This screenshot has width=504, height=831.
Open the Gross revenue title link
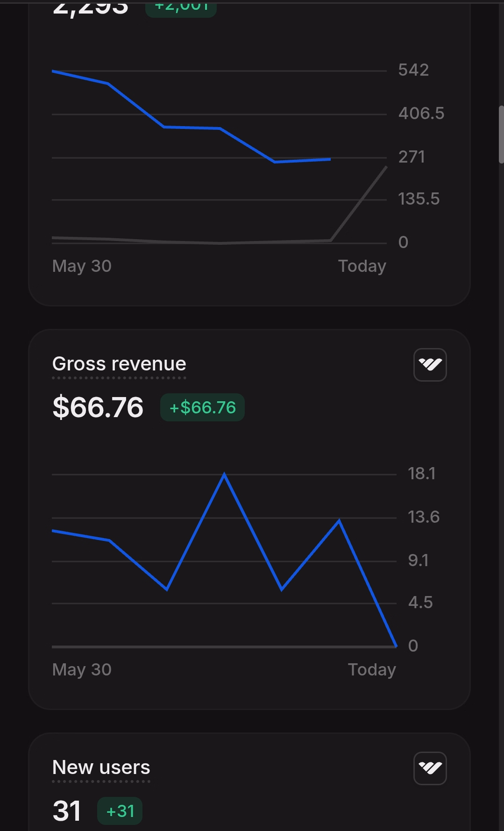119,364
